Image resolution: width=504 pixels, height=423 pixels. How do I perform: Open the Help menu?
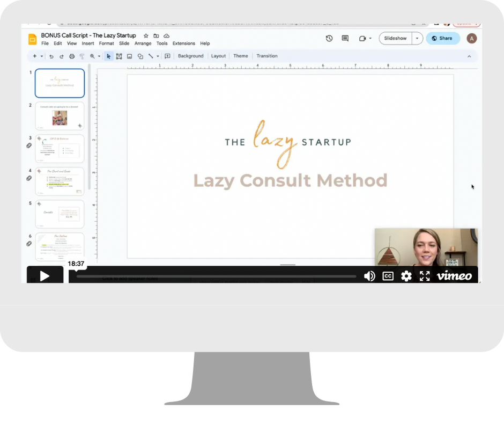click(x=205, y=43)
